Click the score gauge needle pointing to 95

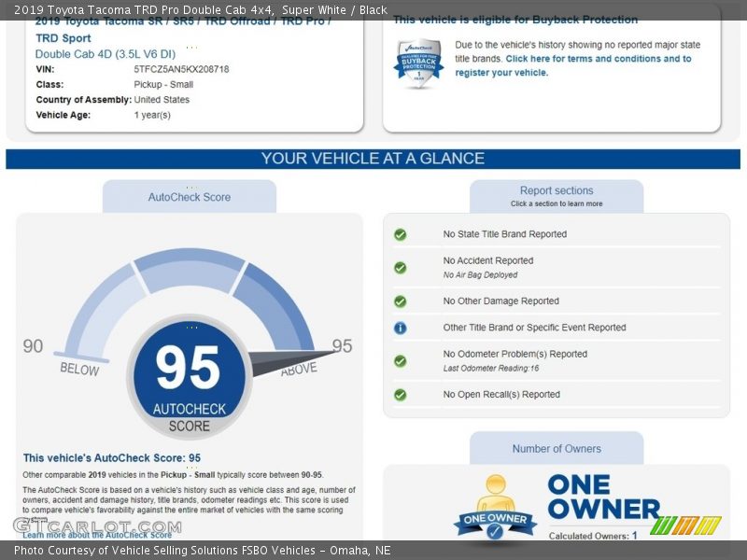[290, 362]
